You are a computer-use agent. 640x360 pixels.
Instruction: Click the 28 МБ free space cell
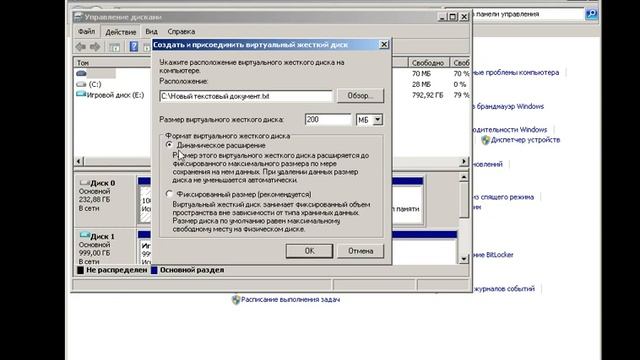421,84
